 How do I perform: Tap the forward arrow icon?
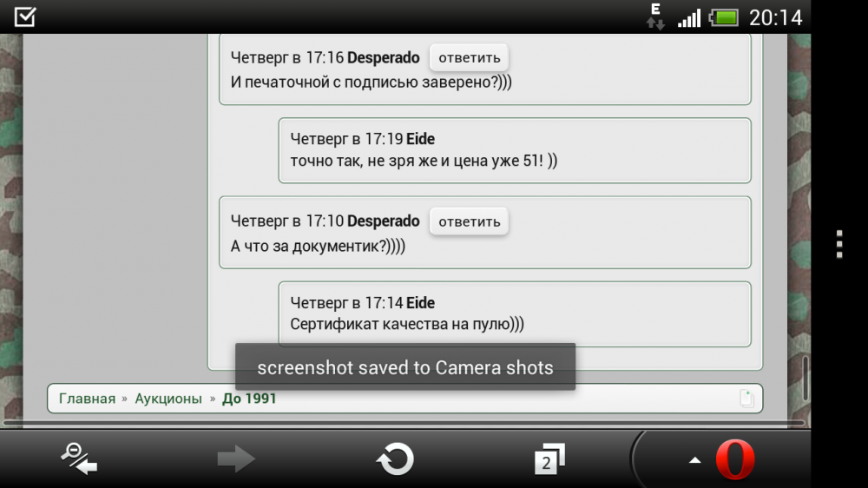tap(236, 458)
